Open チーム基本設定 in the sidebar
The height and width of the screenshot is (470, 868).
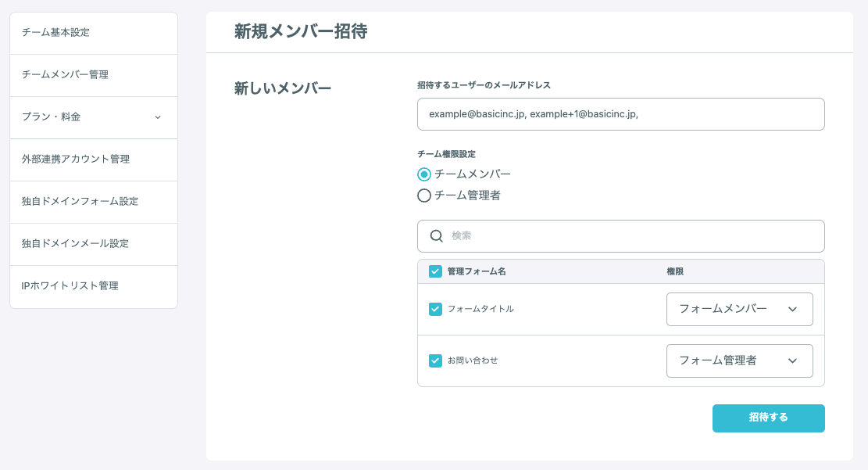pyautogui.click(x=94, y=33)
